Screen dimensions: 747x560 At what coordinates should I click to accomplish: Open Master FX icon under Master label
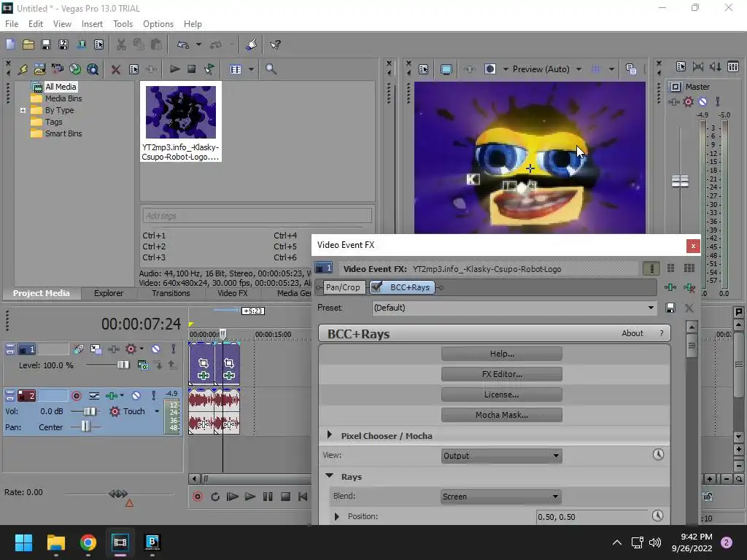[x=673, y=101]
